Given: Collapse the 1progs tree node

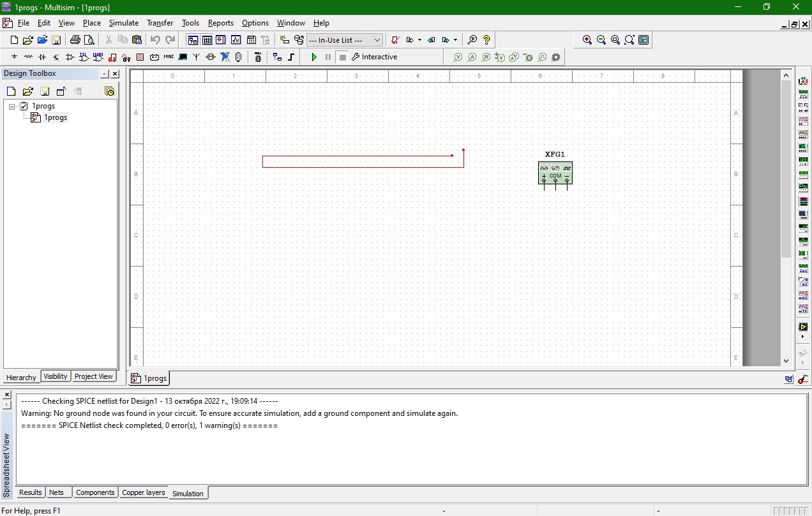Looking at the screenshot, I should coord(12,107).
